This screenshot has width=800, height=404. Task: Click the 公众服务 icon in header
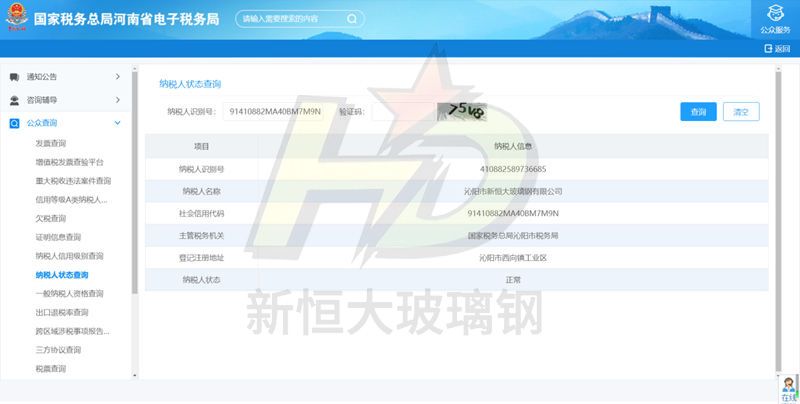pos(775,13)
